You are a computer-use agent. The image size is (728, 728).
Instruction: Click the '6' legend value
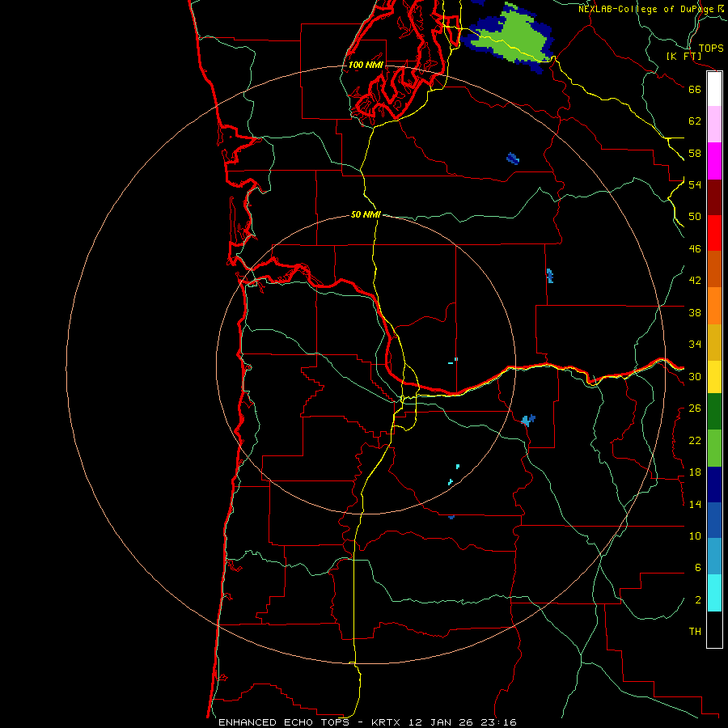coord(697,568)
